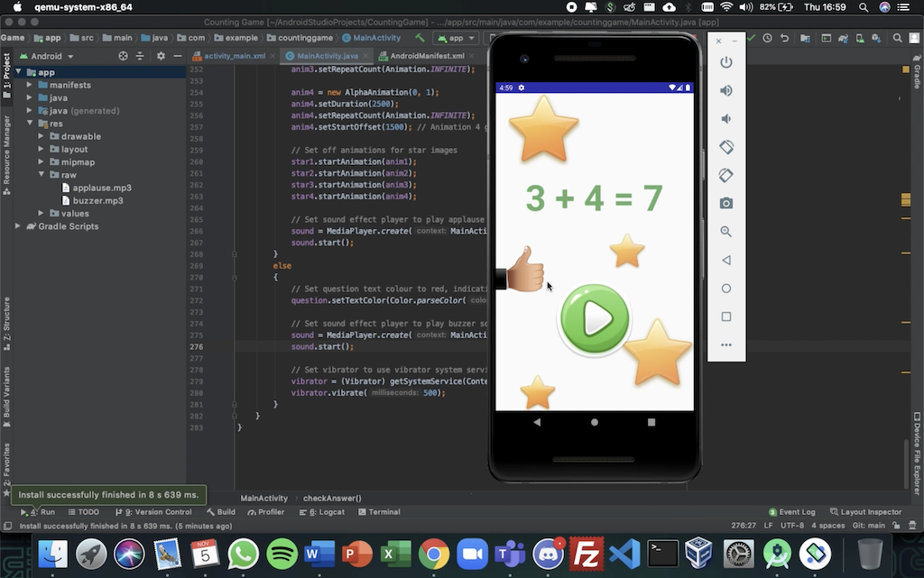Rotate the emulator left
The height and width of the screenshot is (578, 924).
[725, 147]
